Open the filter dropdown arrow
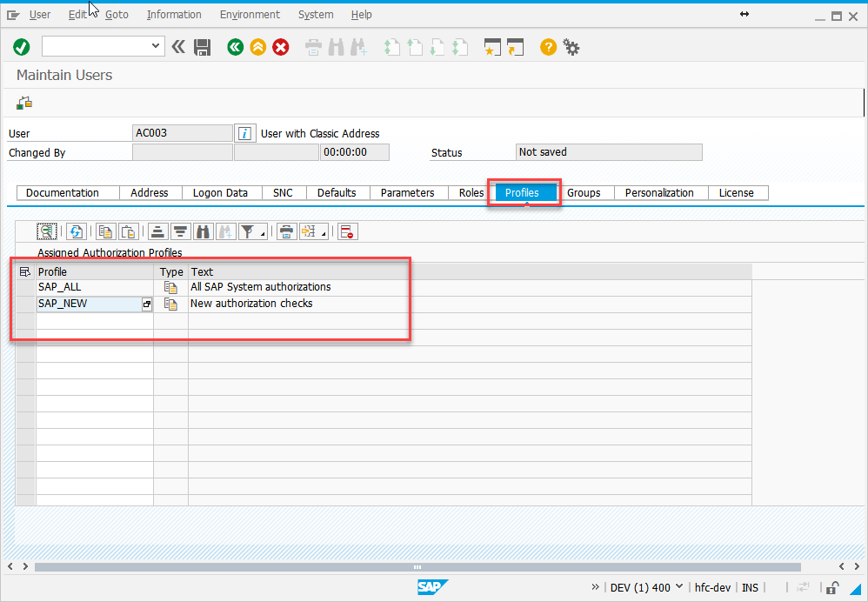This screenshot has width=868, height=602. tap(263, 234)
